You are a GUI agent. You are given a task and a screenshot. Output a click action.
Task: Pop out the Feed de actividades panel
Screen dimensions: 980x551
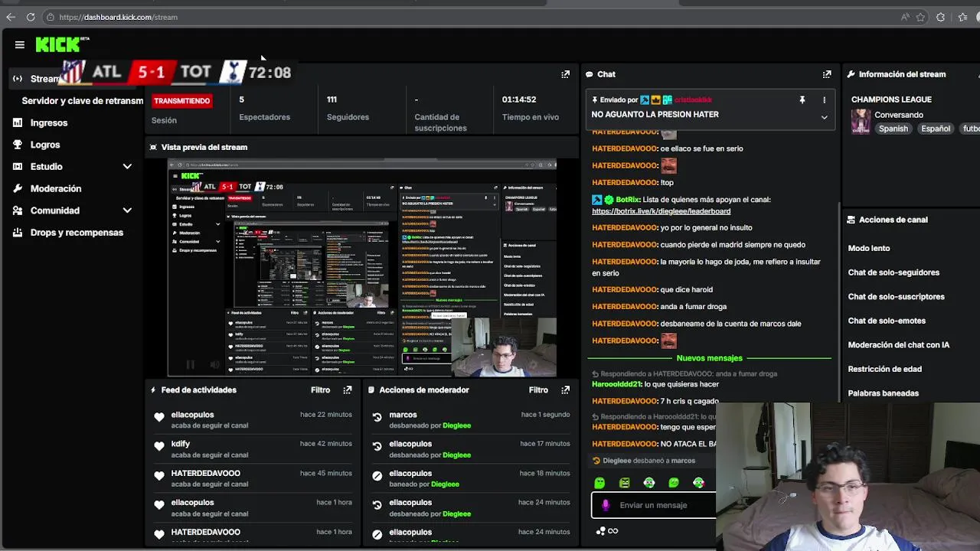(x=348, y=390)
